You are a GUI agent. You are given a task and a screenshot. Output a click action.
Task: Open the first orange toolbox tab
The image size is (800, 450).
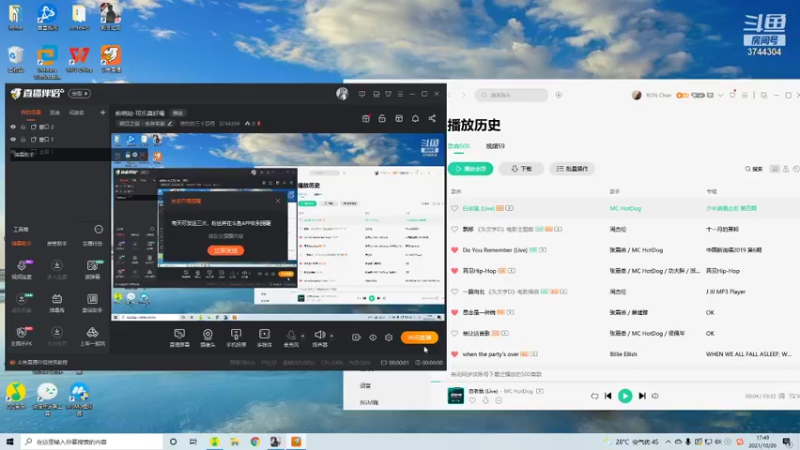click(x=21, y=244)
